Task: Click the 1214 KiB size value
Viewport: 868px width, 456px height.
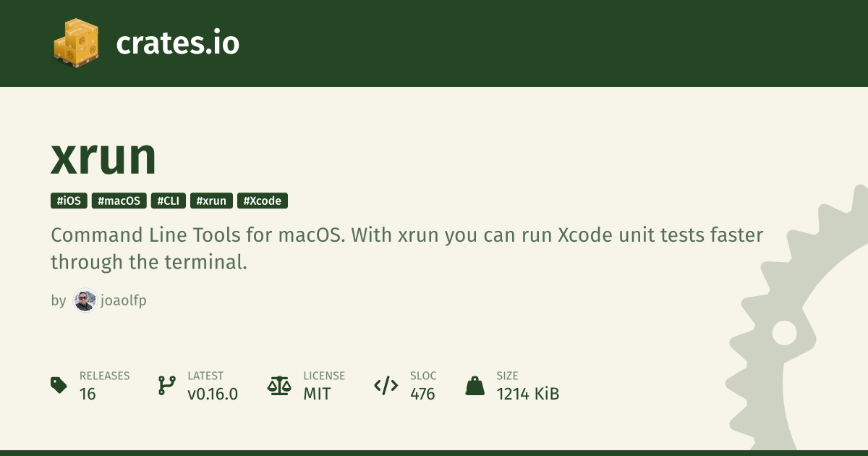Action: [x=527, y=394]
